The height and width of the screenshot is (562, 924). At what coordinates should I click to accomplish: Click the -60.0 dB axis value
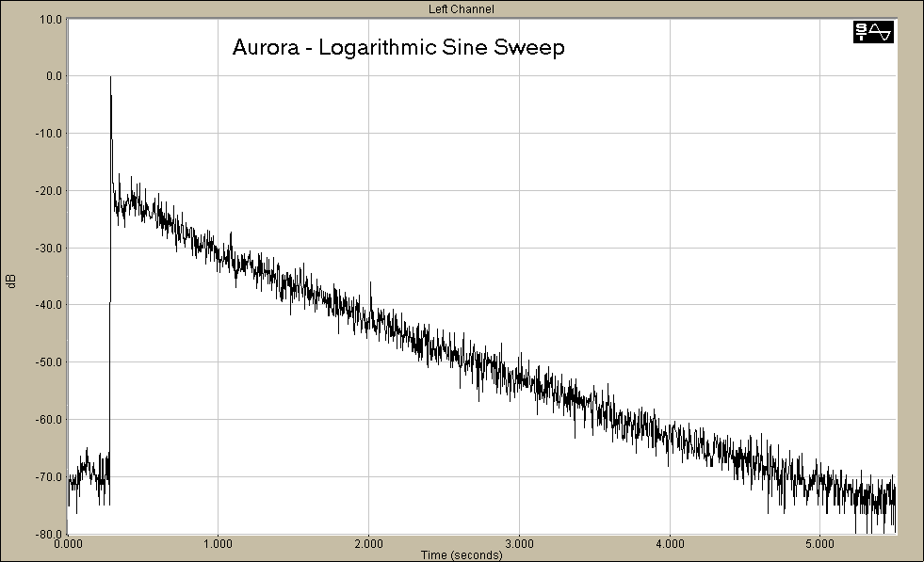pos(49,420)
